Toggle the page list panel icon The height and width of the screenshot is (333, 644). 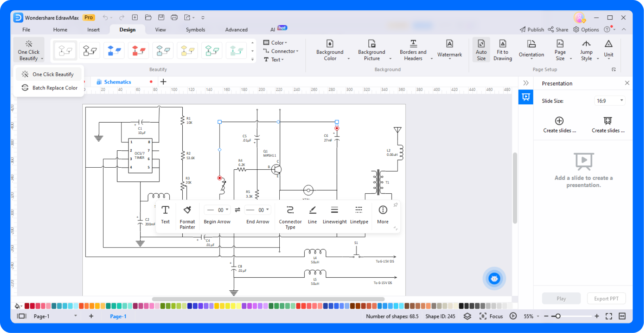tap(21, 316)
